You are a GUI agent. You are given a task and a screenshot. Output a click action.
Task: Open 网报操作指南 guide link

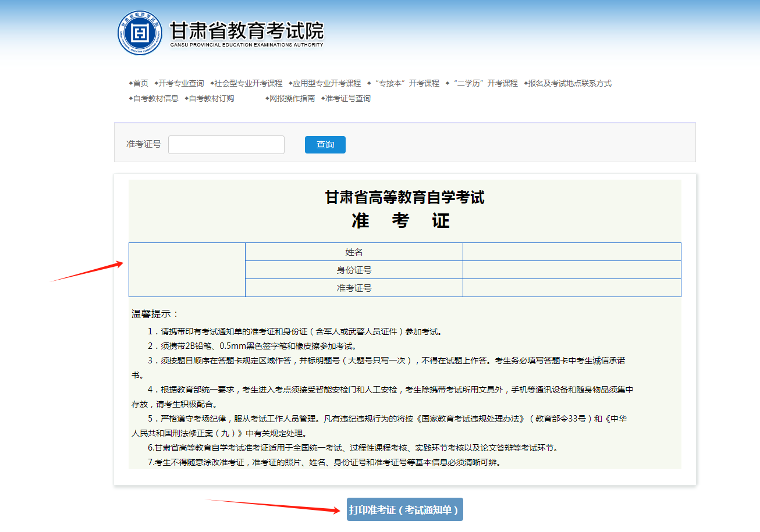(292, 98)
